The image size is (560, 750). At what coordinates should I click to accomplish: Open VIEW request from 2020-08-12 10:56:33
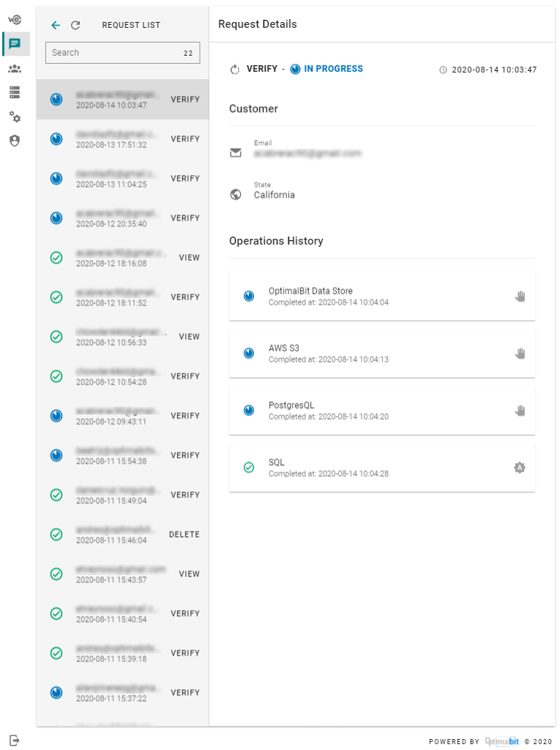(x=122, y=337)
